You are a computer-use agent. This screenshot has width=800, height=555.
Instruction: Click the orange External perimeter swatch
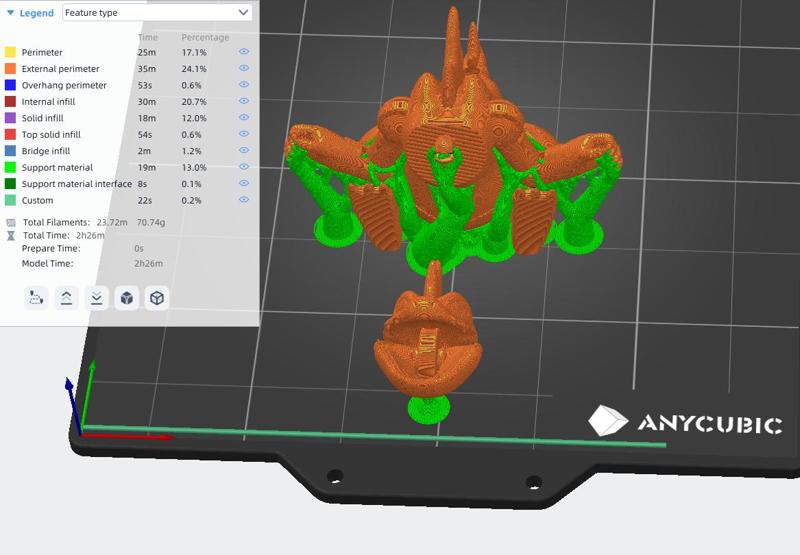(10, 68)
